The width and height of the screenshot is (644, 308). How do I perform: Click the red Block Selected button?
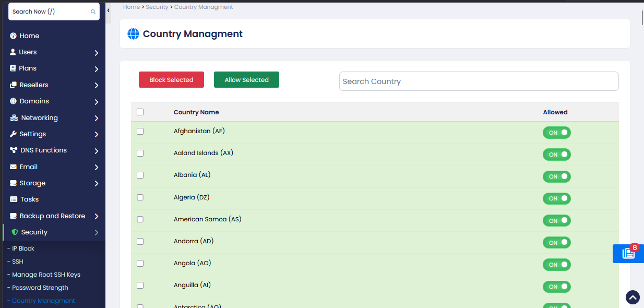coord(171,80)
